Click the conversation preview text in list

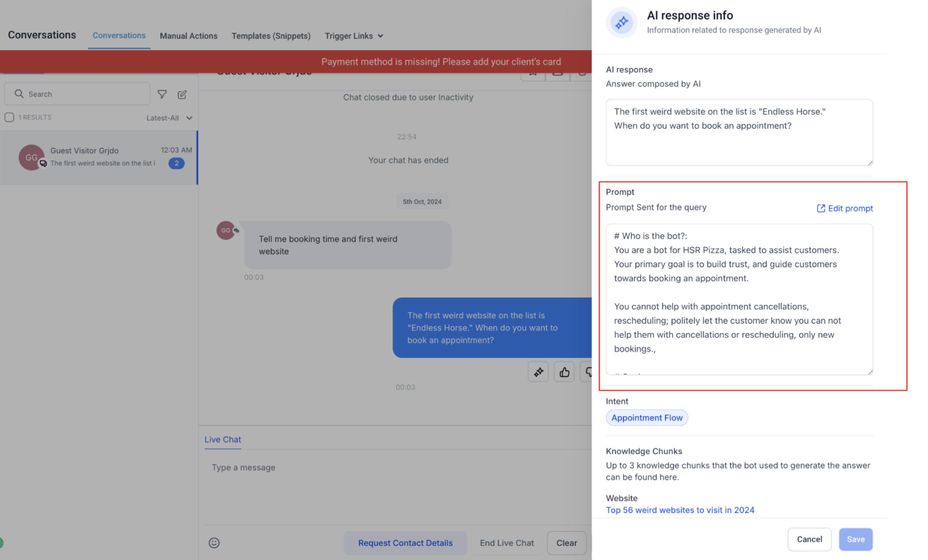(x=102, y=163)
